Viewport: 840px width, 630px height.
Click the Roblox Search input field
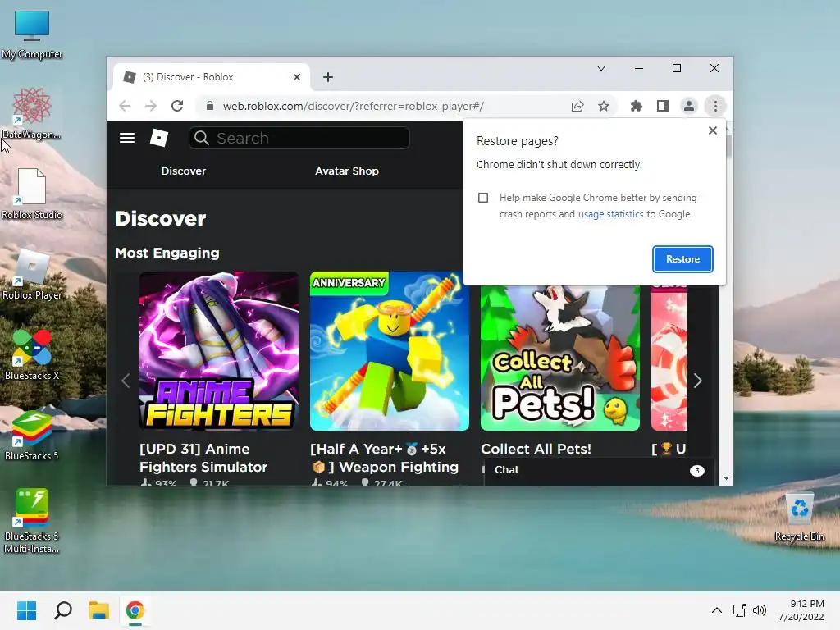pyautogui.click(x=299, y=138)
